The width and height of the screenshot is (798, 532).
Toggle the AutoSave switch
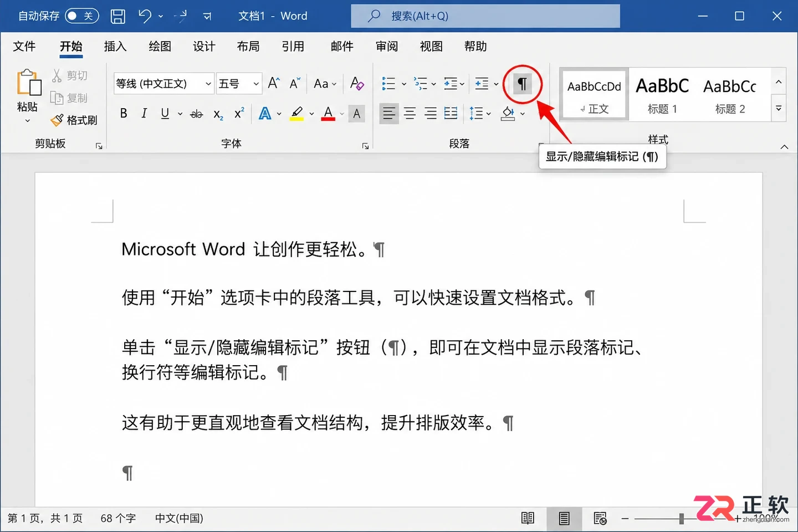pyautogui.click(x=81, y=16)
